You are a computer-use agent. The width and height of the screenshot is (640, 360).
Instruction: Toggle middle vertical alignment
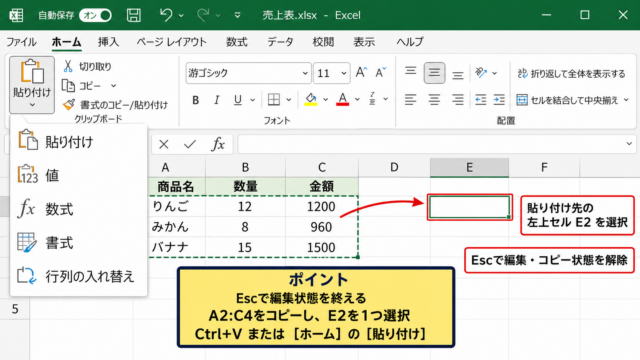tap(434, 73)
